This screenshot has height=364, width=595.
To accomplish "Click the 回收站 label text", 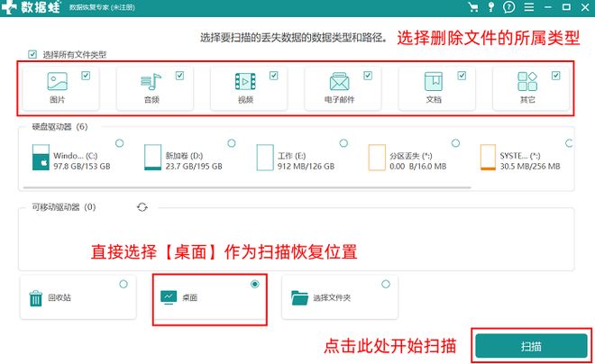I will point(59,297).
